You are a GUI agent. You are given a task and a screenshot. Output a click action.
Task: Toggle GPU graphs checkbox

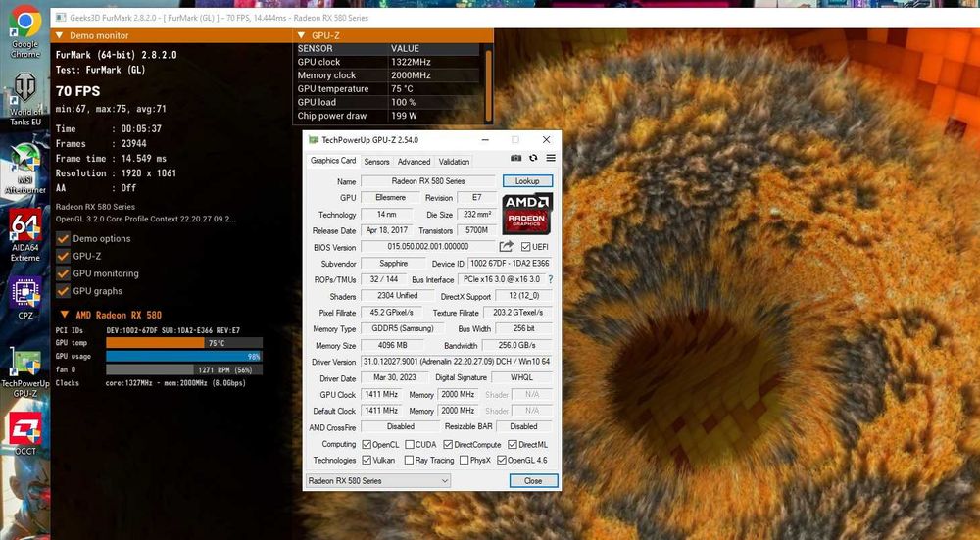[x=63, y=291]
